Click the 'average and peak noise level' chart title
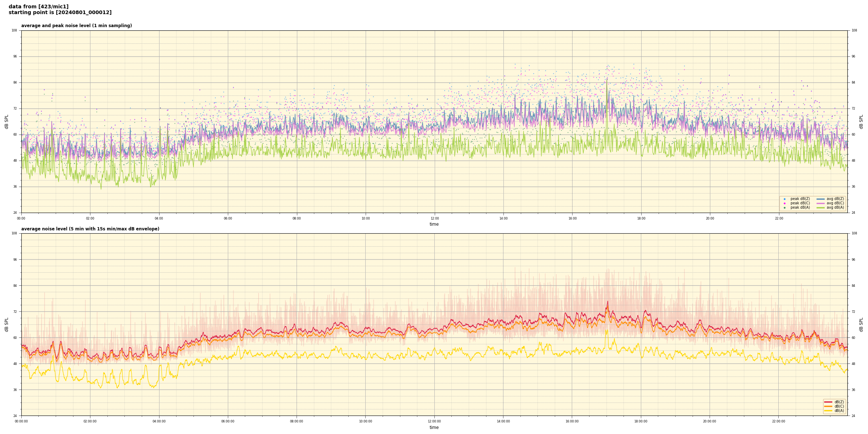The height and width of the screenshot is (434, 868). tap(76, 26)
